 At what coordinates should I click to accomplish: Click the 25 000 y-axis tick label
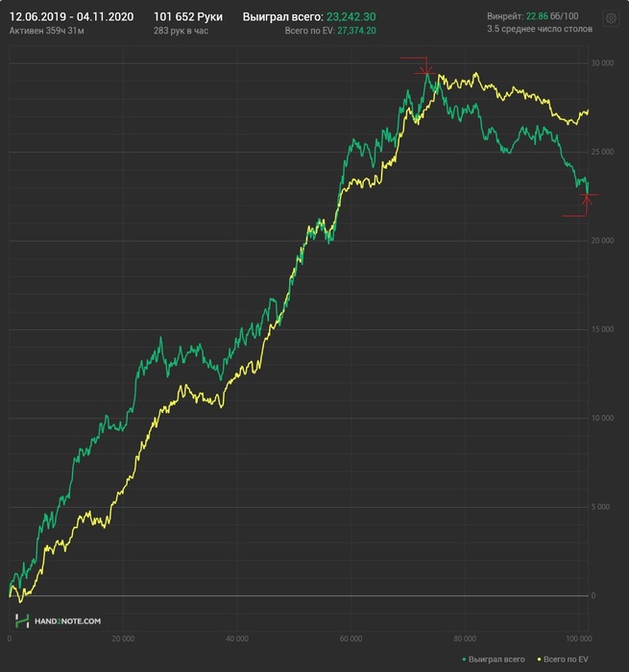pyautogui.click(x=602, y=152)
